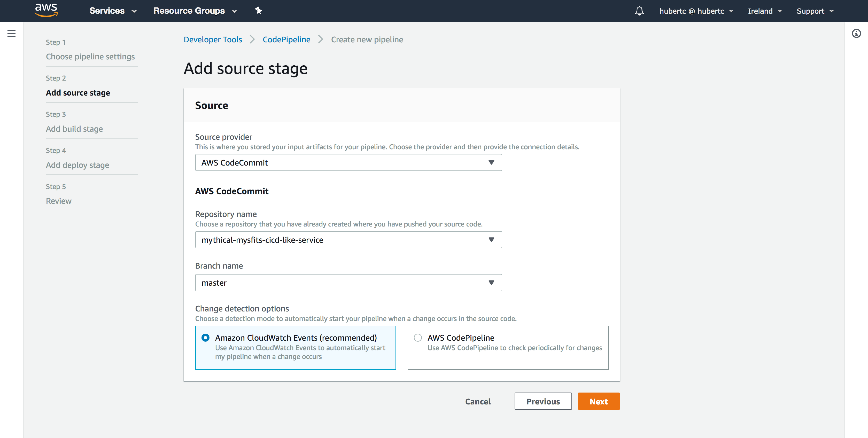Open the info panel icon
The image size is (868, 438).
click(x=856, y=33)
